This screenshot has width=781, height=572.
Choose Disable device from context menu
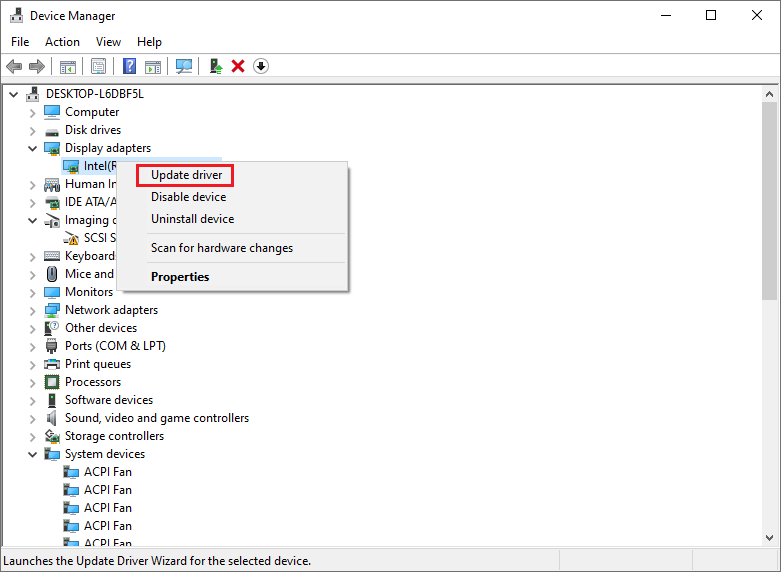tap(188, 197)
